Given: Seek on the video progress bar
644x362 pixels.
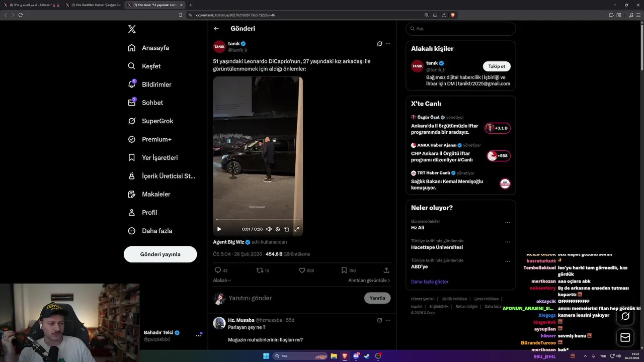Looking at the screenshot, I should click(258, 220).
